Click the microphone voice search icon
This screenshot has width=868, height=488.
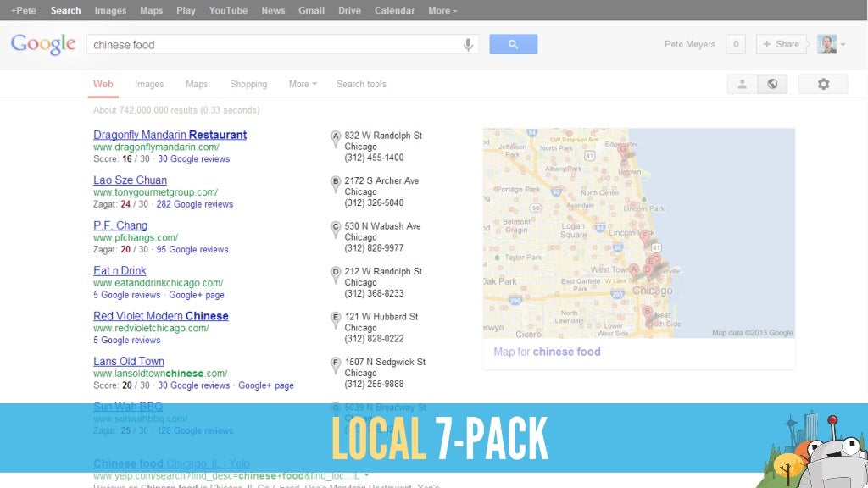click(468, 44)
